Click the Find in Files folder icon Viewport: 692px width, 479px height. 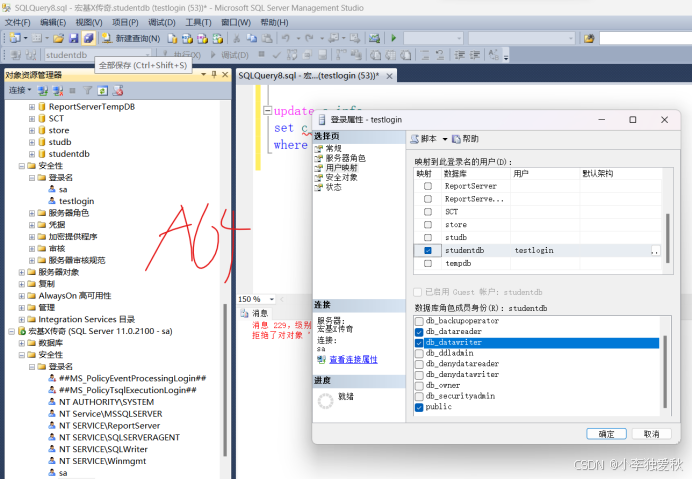pos(589,38)
